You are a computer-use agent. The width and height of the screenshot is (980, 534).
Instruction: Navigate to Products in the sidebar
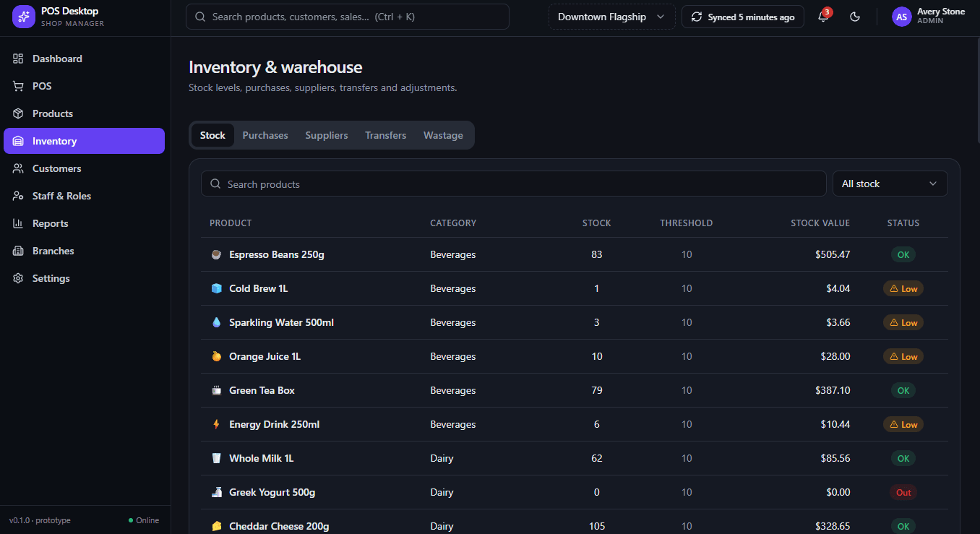[x=84, y=113]
